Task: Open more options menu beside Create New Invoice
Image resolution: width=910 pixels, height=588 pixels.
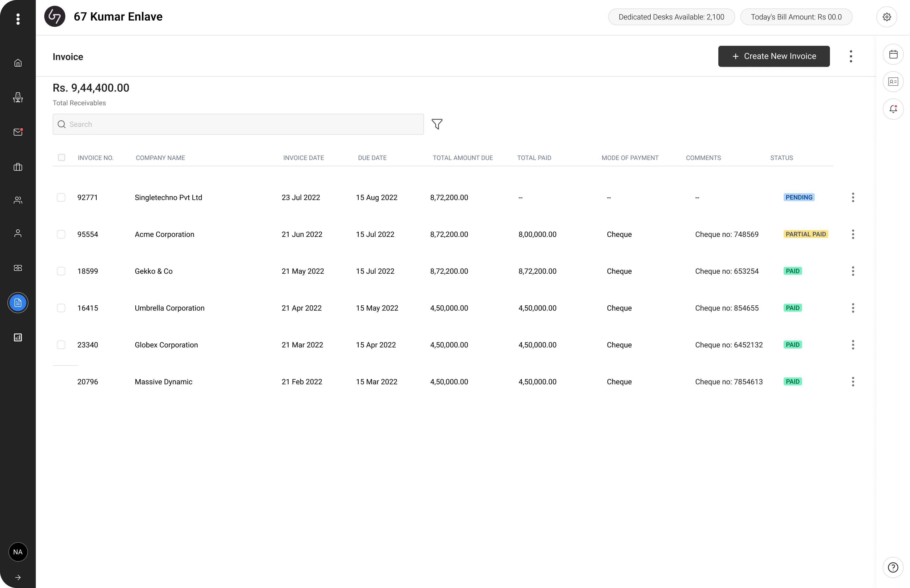Action: tap(850, 57)
